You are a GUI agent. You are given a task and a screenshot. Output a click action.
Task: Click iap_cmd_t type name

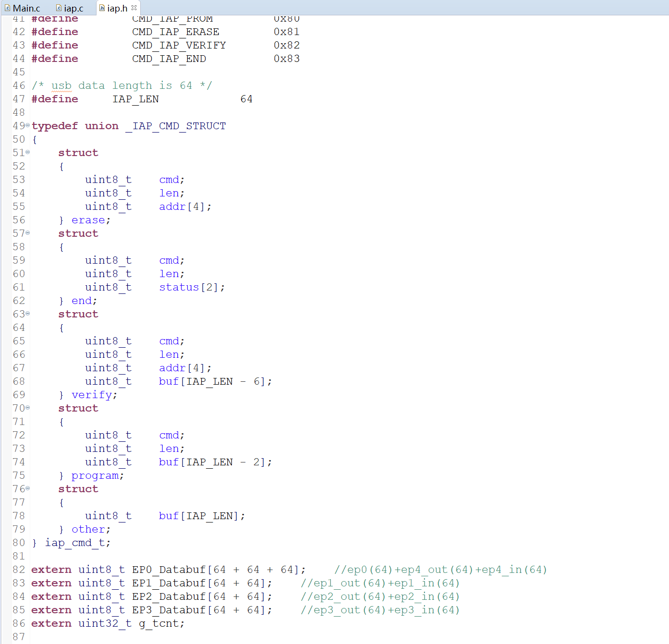click(x=75, y=543)
